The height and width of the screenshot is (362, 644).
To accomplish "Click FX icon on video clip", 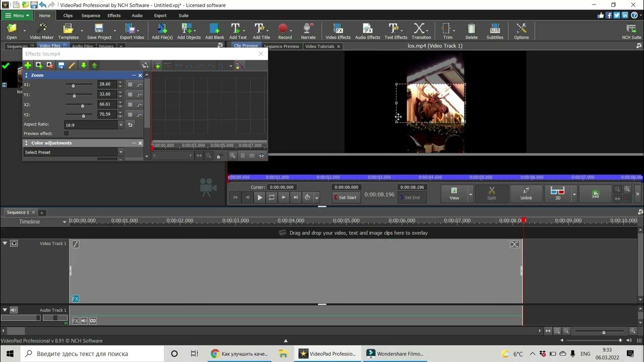I will tap(75, 299).
